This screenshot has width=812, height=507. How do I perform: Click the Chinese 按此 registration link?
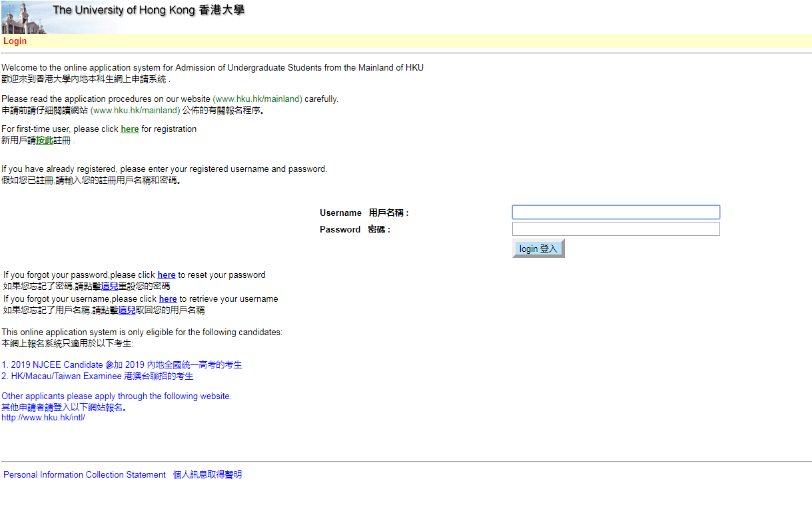coord(44,141)
